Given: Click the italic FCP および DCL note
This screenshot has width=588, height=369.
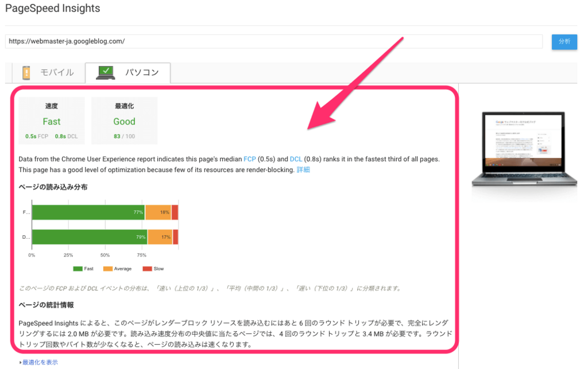Looking at the screenshot, I should point(211,288).
